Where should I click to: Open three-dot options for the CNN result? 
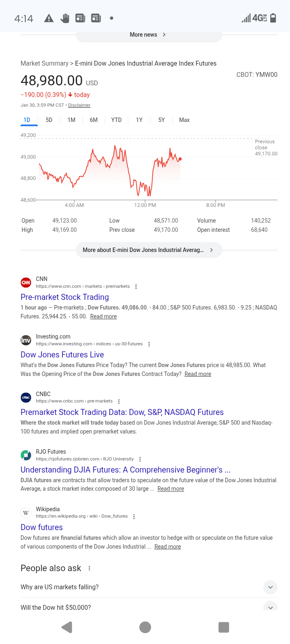point(136,287)
